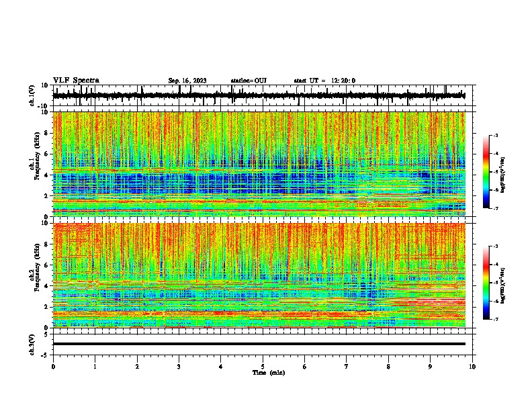Click the "VLF Spectra" title text
The width and height of the screenshot is (532, 411).
(x=76, y=80)
